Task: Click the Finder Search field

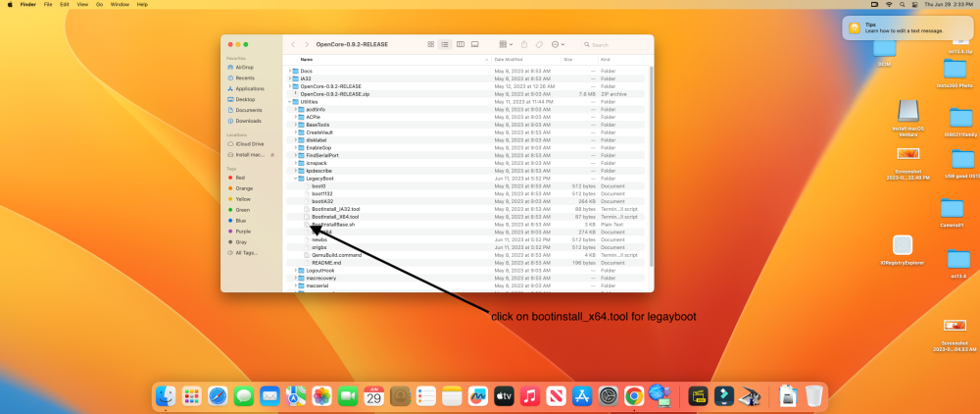Action: 615,44
